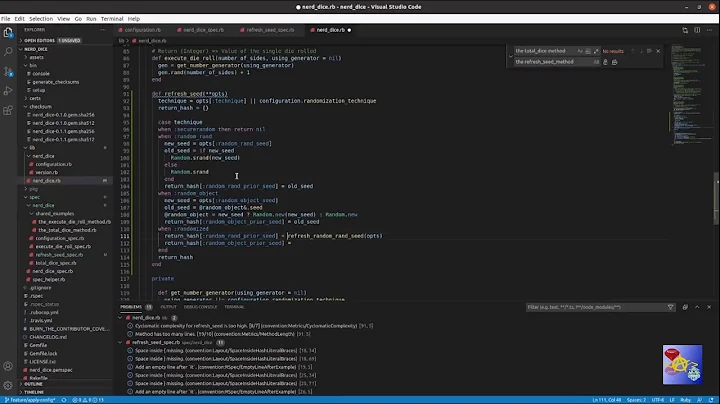Maximize the bottom panel with chevron
720x404 pixels.
point(697,307)
